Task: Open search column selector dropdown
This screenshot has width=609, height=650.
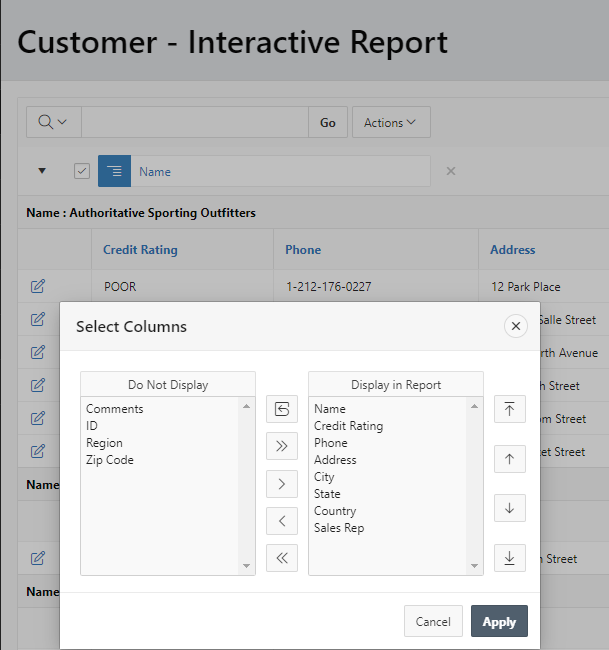Action: point(53,122)
